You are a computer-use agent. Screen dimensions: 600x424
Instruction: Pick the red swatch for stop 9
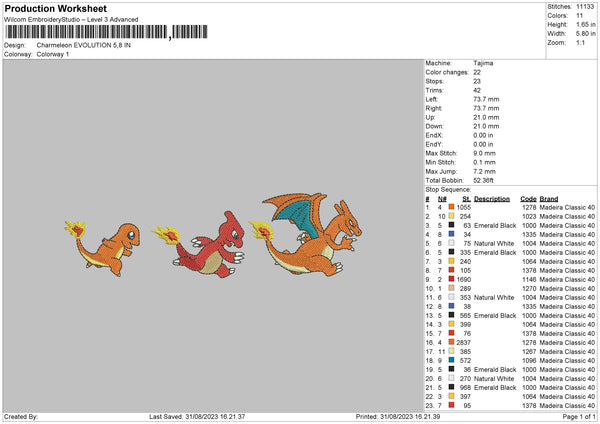point(452,280)
